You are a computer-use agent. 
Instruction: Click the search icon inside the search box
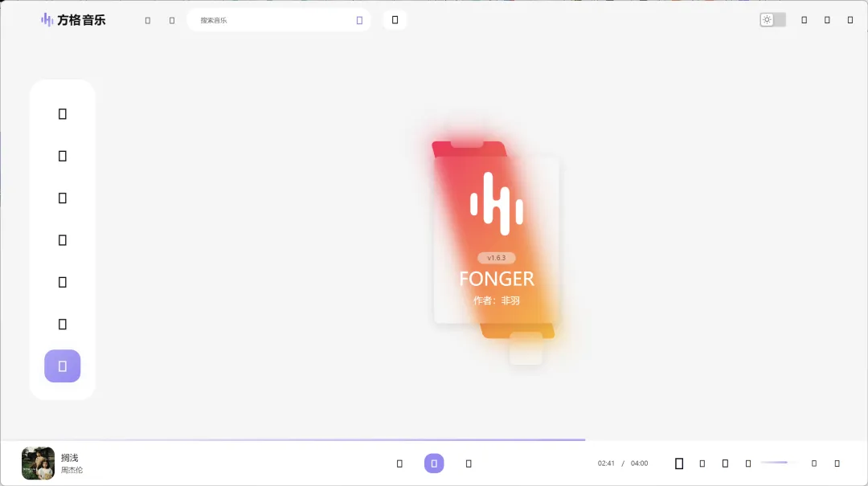(x=359, y=20)
